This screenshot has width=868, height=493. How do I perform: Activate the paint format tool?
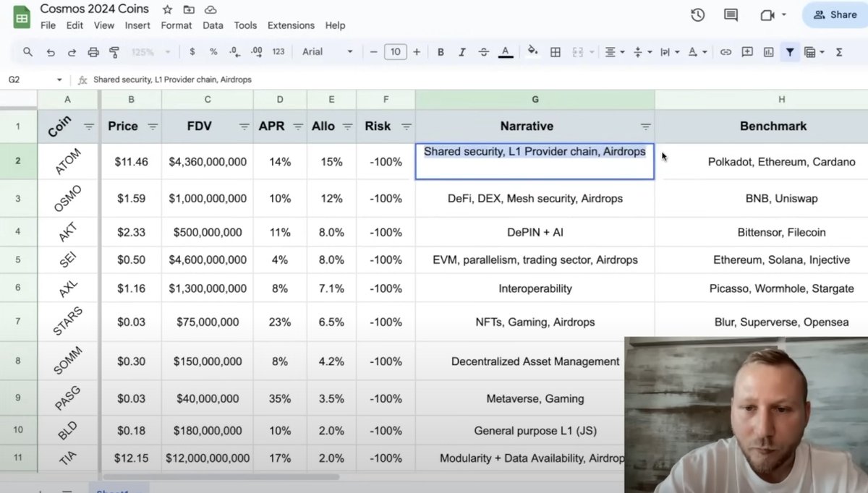pyautogui.click(x=114, y=52)
